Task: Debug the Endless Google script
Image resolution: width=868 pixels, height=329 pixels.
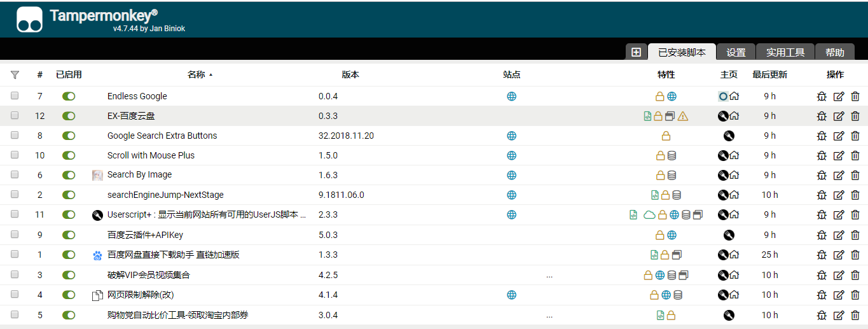Action: pyautogui.click(x=821, y=97)
